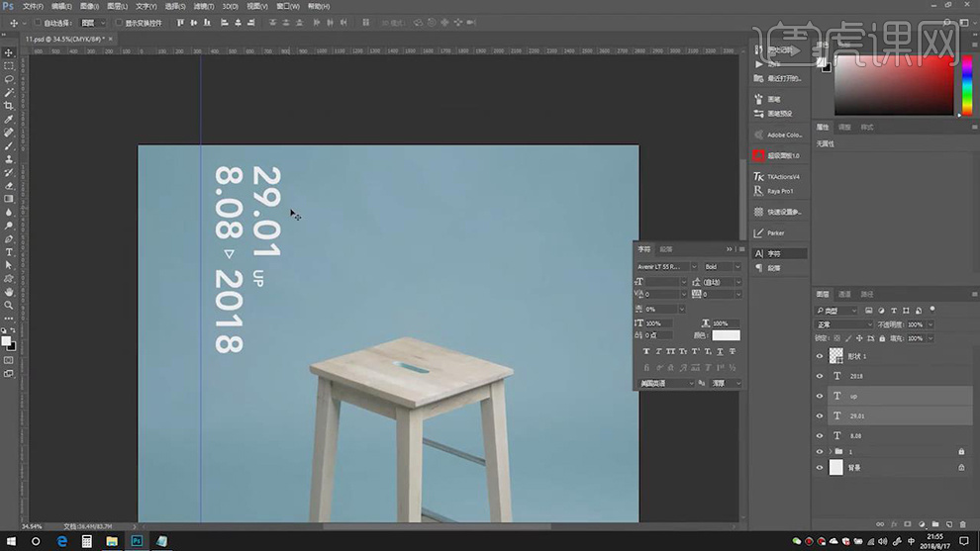Select the Zoom tool
This screenshot has height=551, width=980.
coord(9,305)
